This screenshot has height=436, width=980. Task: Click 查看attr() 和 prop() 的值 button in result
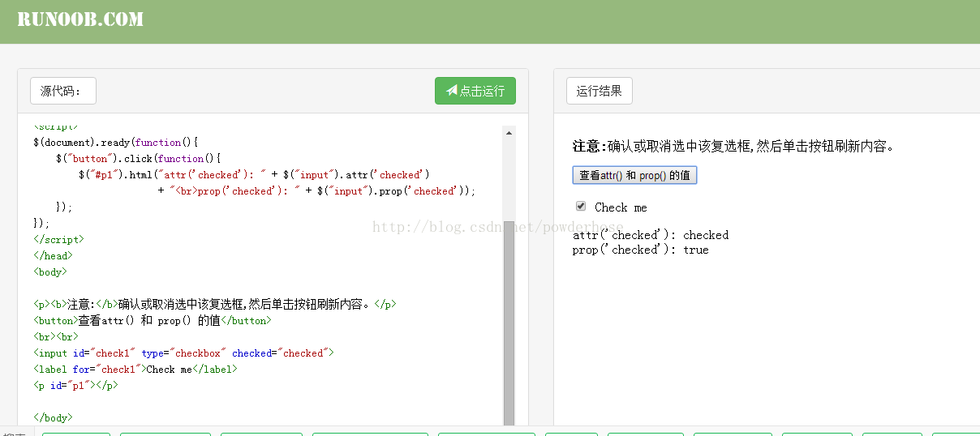click(x=634, y=175)
